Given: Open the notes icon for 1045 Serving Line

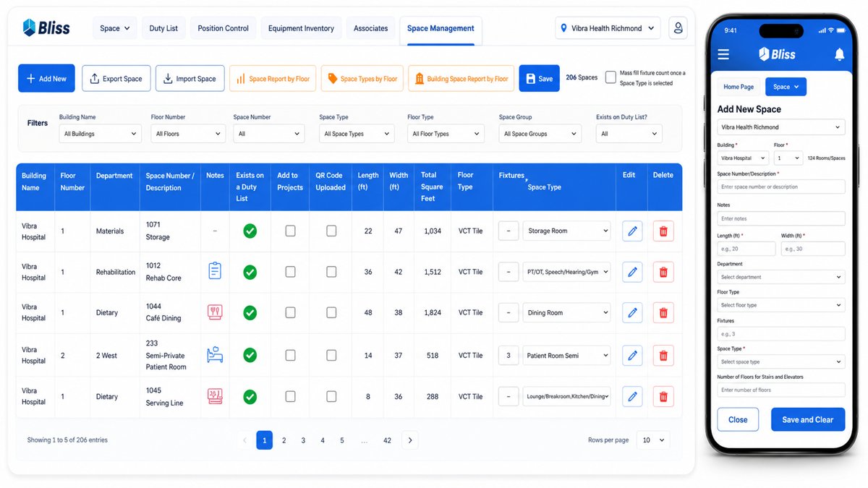Looking at the screenshot, I should click(215, 396).
